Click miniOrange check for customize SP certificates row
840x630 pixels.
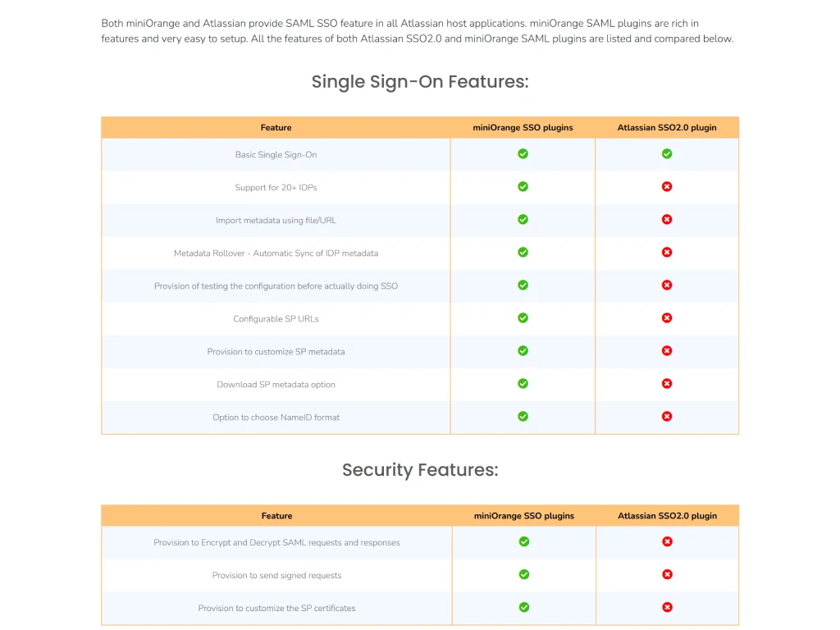click(x=524, y=607)
